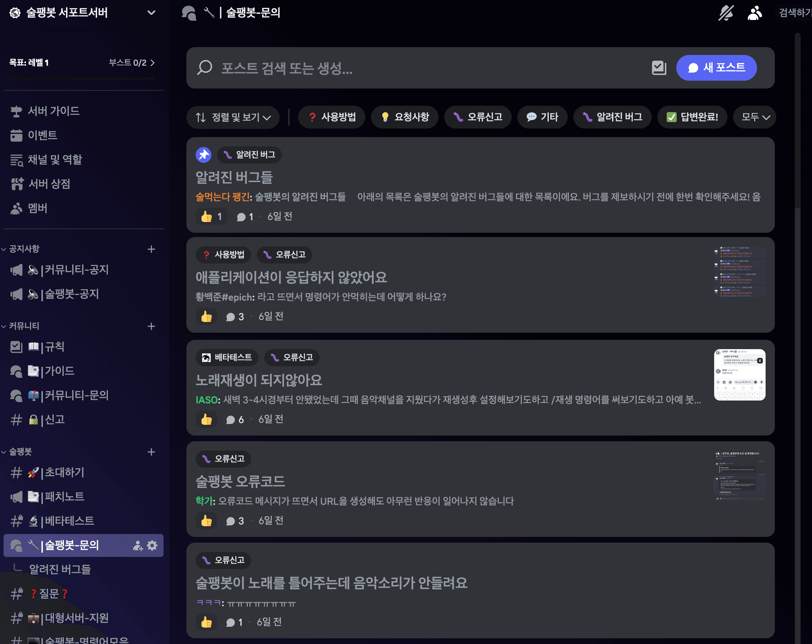
Task: Open the 패치노트 channel
Action: 83,497
